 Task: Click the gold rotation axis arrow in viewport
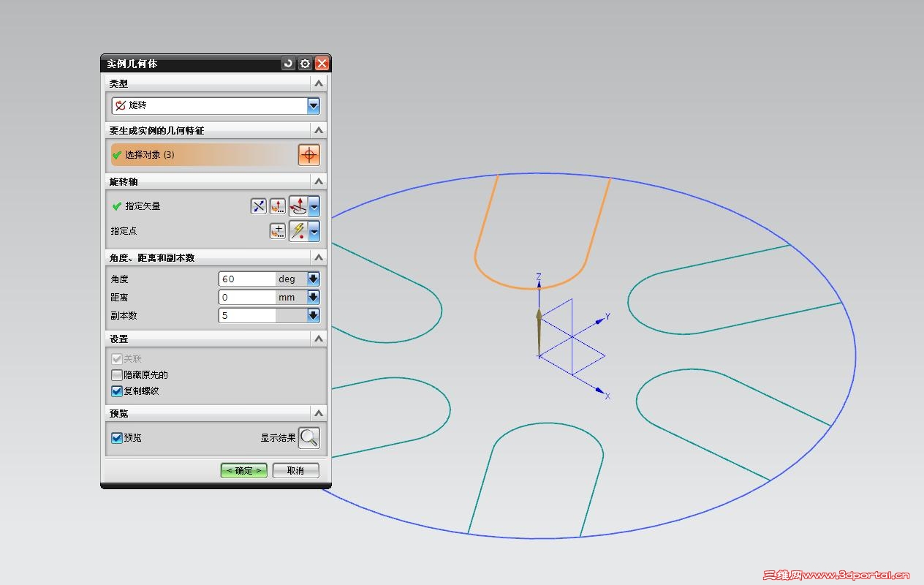pos(539,333)
